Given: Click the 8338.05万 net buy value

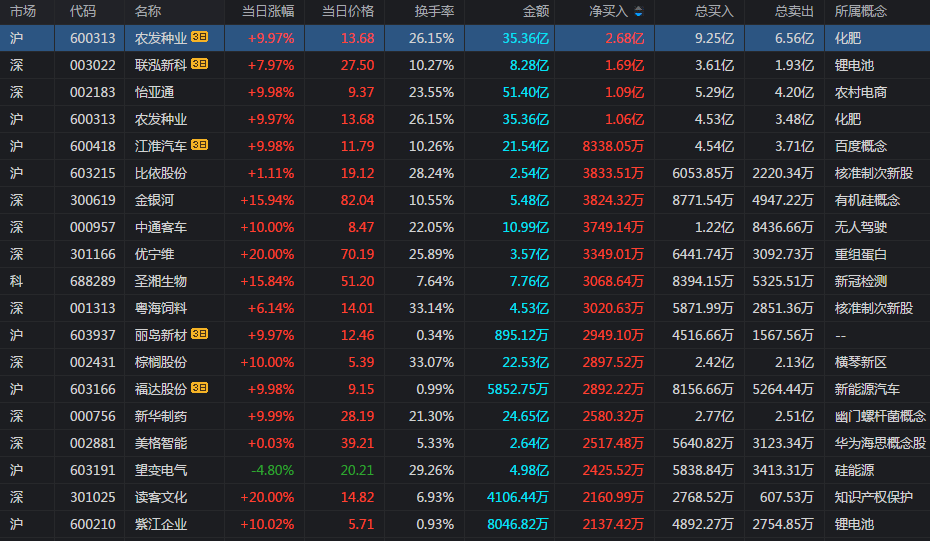Looking at the screenshot, I should [613, 147].
